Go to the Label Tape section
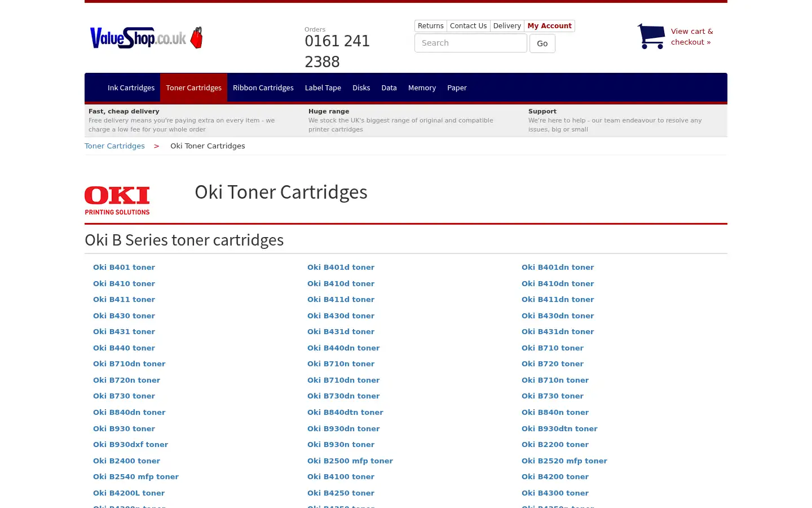Image resolution: width=812 pixels, height=508 pixels. 323,87
